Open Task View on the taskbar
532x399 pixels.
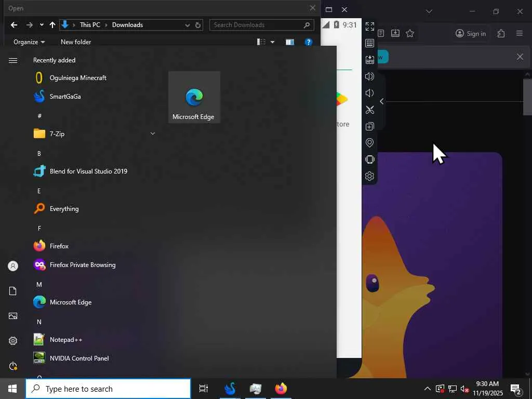[204, 389]
